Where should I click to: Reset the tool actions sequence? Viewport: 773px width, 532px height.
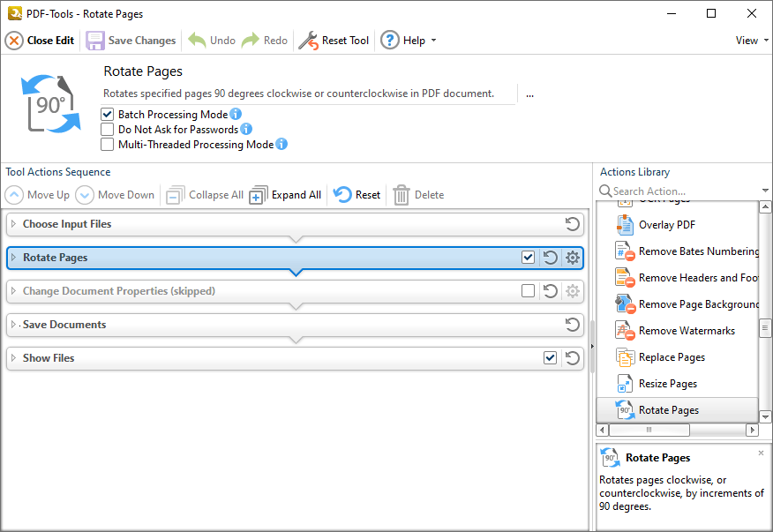coord(356,195)
